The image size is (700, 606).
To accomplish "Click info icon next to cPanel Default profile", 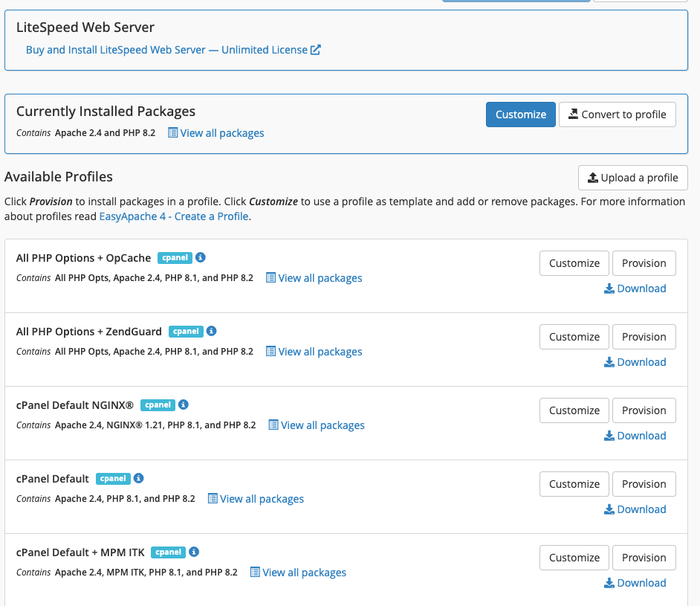I will pyautogui.click(x=138, y=478).
